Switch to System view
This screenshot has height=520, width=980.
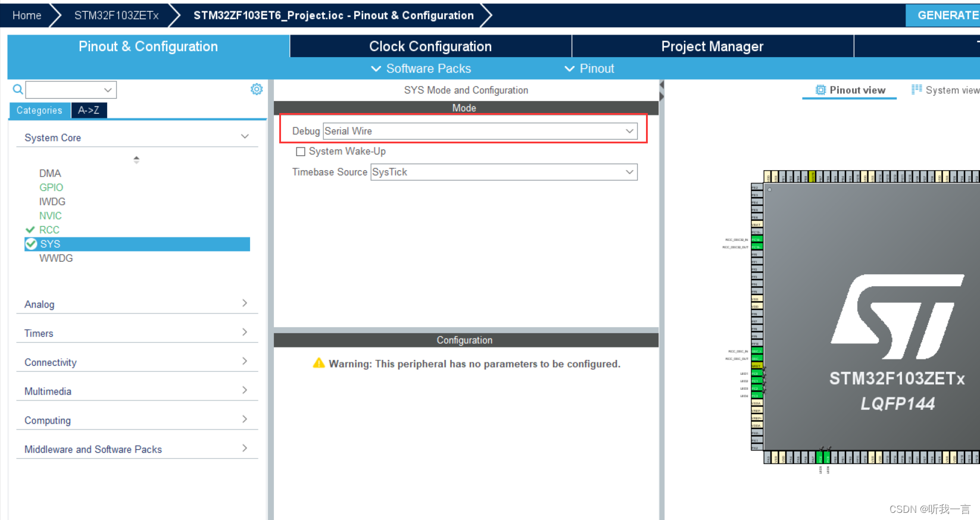[945, 90]
